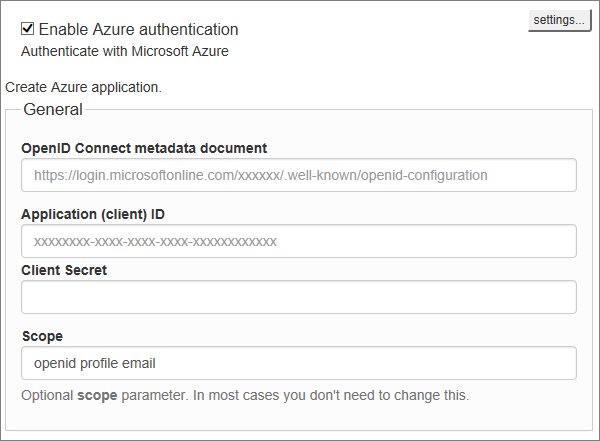Click the 'OpenID Connect metadata document' label
600x441 pixels.
point(144,148)
